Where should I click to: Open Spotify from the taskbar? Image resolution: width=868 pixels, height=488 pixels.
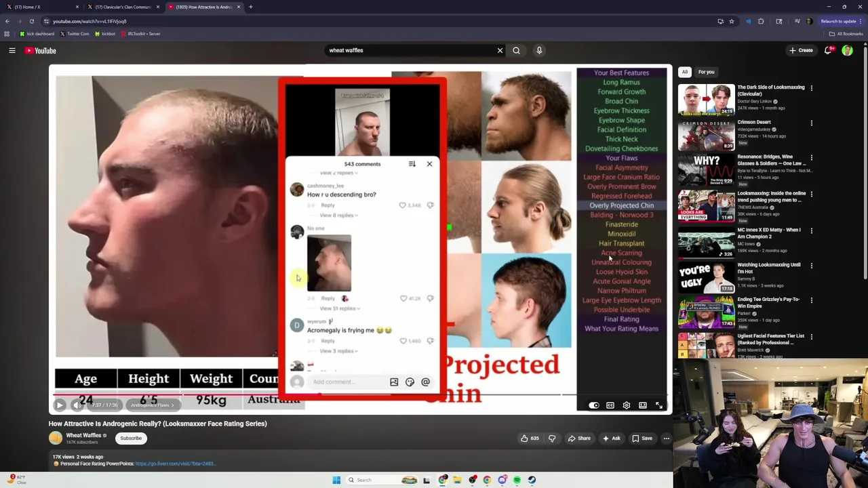pyautogui.click(x=517, y=480)
